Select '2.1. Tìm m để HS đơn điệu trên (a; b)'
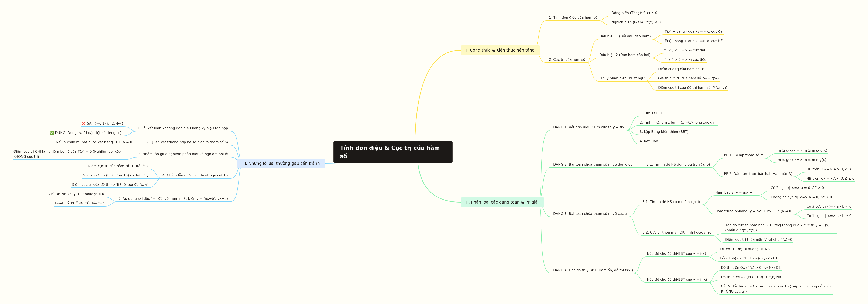The width and height of the screenshot is (868, 304). 678,164
